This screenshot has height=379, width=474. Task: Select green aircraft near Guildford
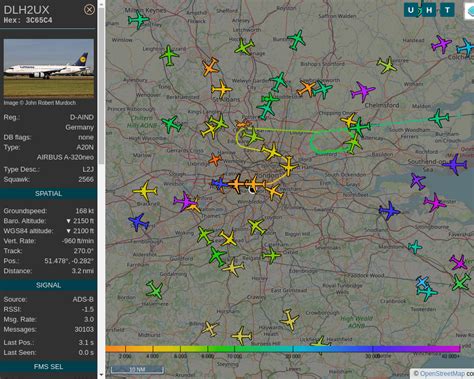point(217,256)
